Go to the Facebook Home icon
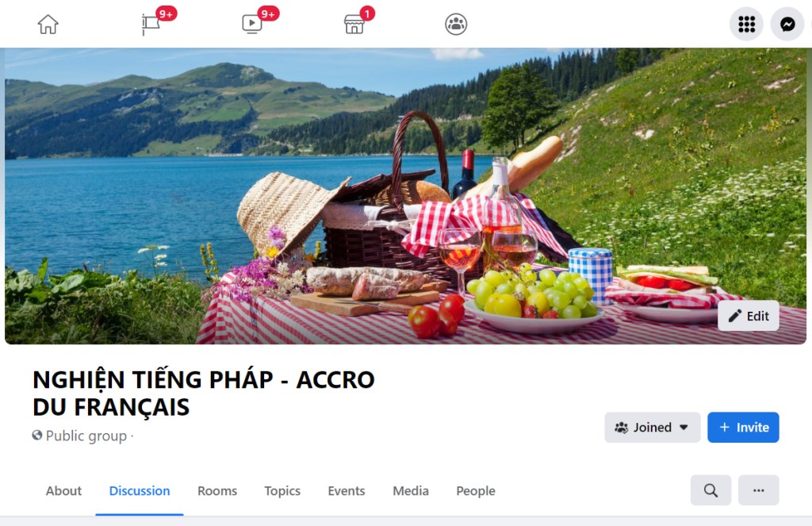 pos(48,25)
